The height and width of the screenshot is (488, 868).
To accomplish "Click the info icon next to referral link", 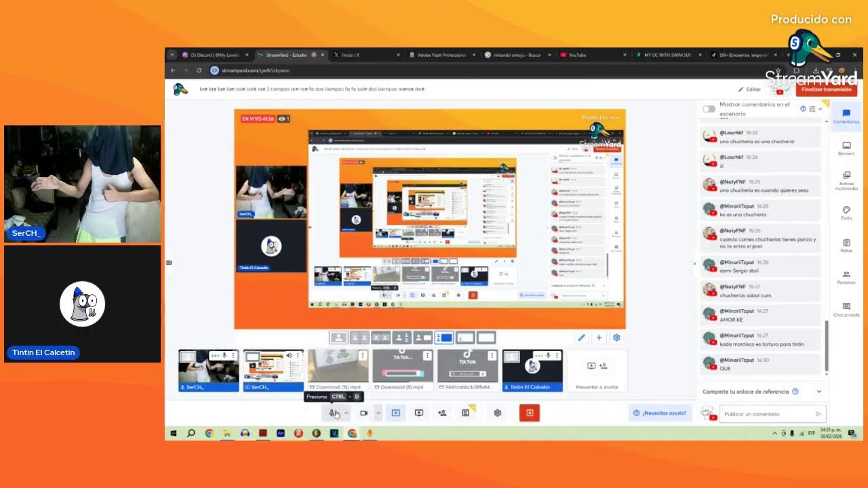I will click(x=795, y=392).
